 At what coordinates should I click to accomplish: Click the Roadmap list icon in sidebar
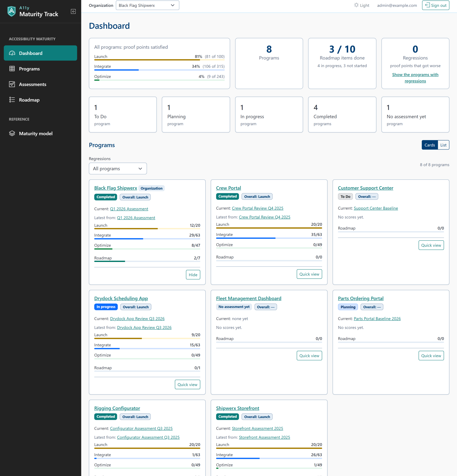(12, 100)
